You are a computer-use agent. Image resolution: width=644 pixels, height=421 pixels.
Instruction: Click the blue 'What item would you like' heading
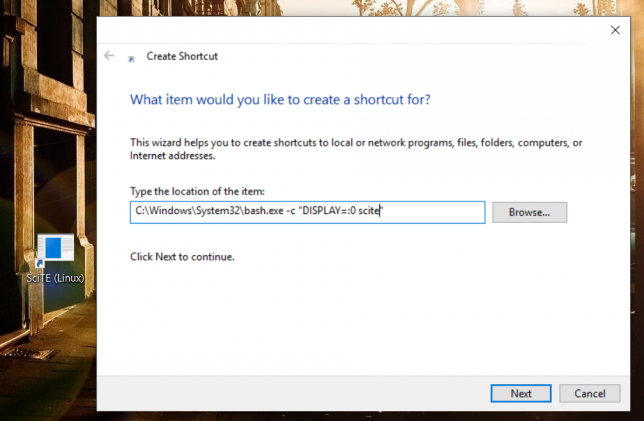pyautogui.click(x=280, y=100)
